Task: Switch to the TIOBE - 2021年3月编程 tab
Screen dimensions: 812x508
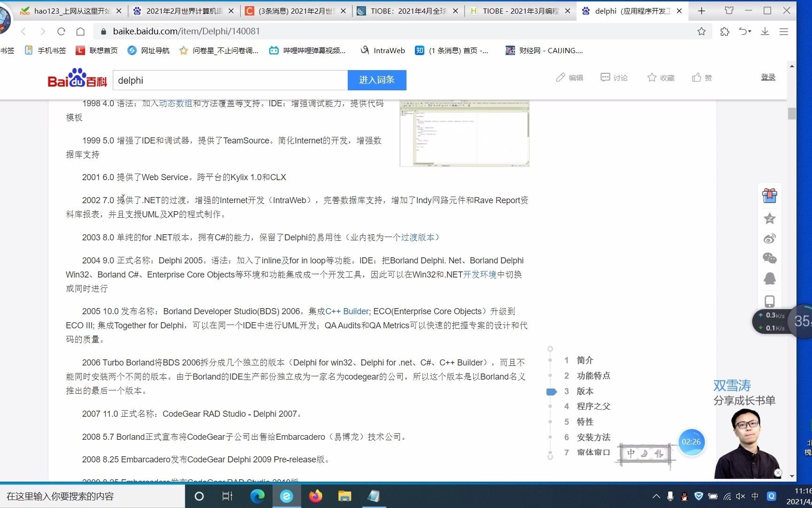Action: tap(520, 11)
